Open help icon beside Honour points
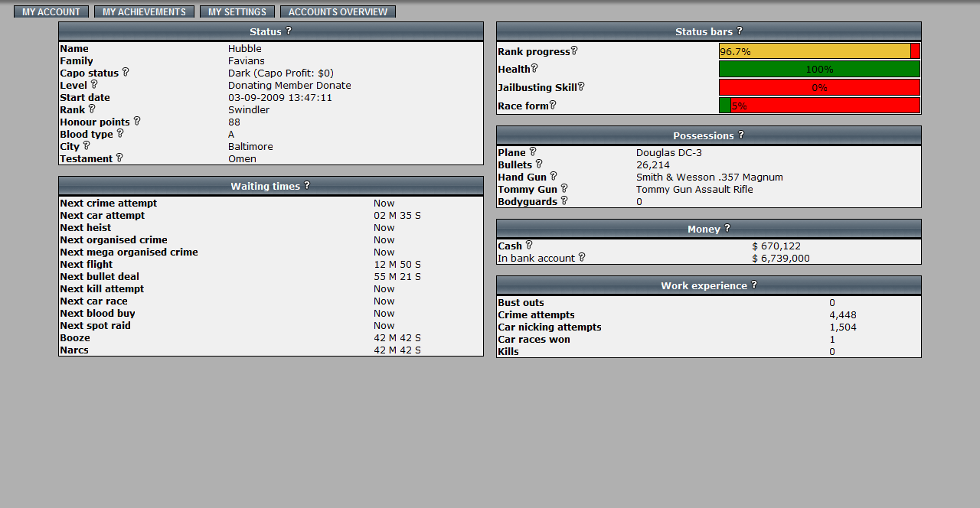Viewport: 980px width, 508px height. coord(137,122)
